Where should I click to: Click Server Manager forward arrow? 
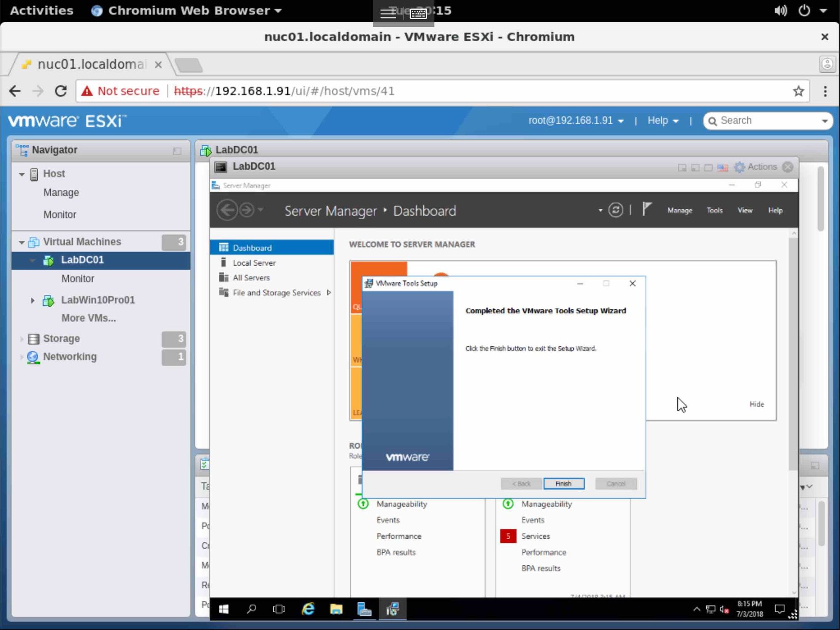(247, 210)
